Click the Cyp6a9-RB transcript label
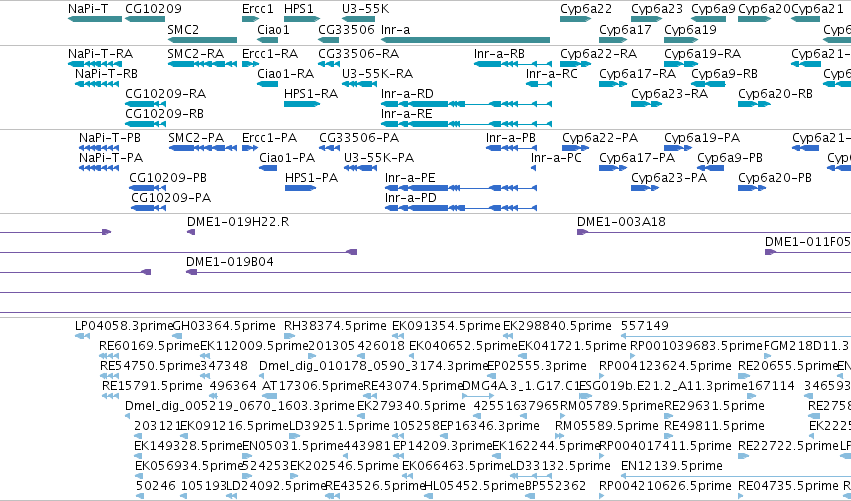The width and height of the screenshot is (851, 501). pyautogui.click(x=725, y=74)
